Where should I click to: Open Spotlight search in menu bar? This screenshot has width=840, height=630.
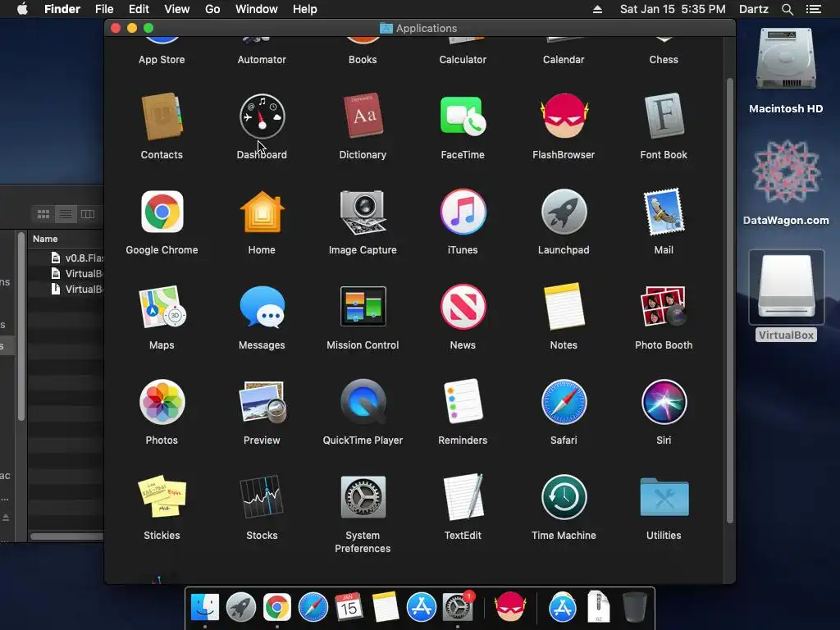click(x=787, y=9)
